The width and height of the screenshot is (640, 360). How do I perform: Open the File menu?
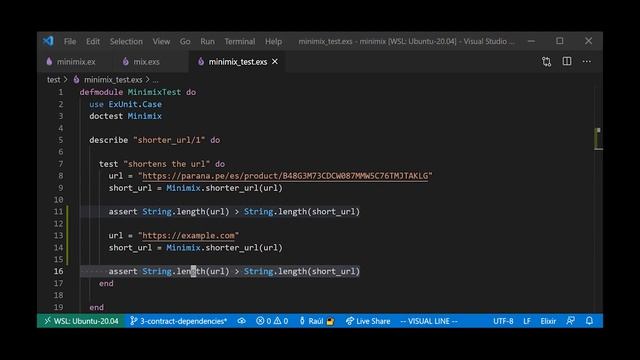(x=70, y=41)
